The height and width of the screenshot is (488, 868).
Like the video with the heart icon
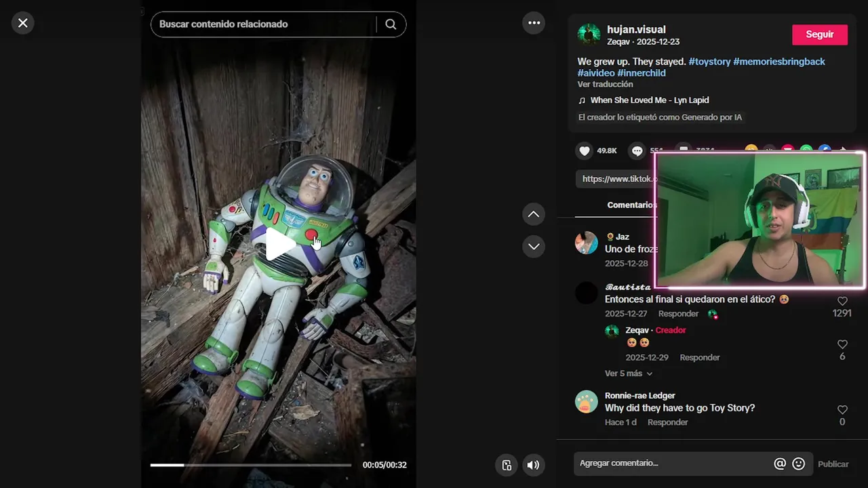click(585, 150)
